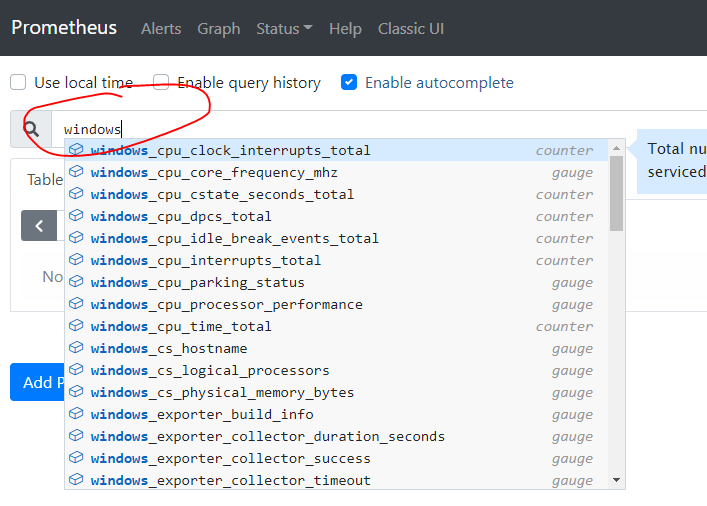Click cube icon beside windows_cpu_parking_status

76,282
